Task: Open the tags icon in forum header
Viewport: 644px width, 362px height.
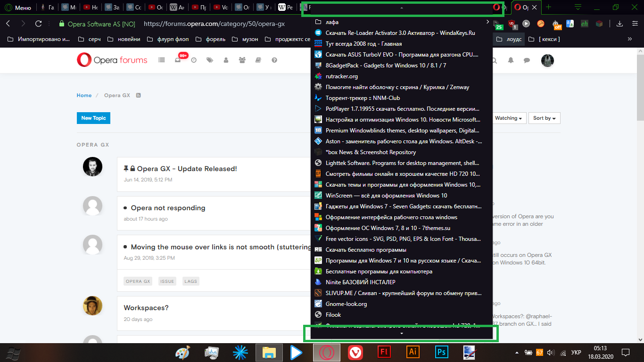Action: 210,60
